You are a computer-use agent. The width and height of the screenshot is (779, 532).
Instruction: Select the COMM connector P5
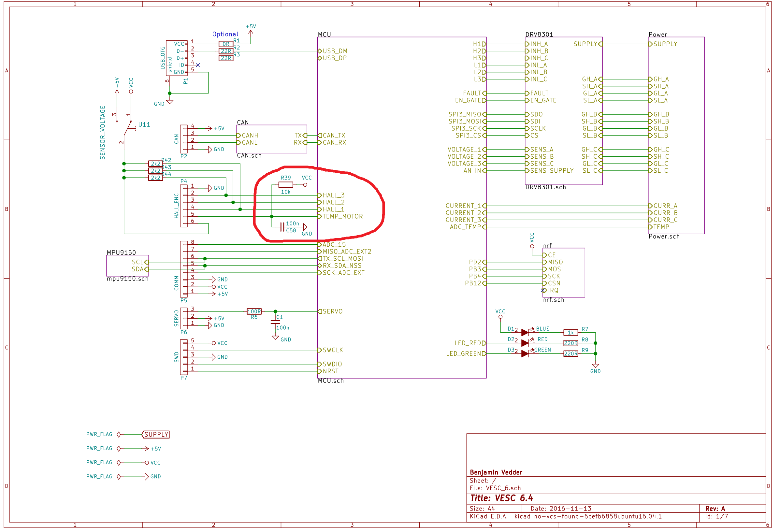184,269
